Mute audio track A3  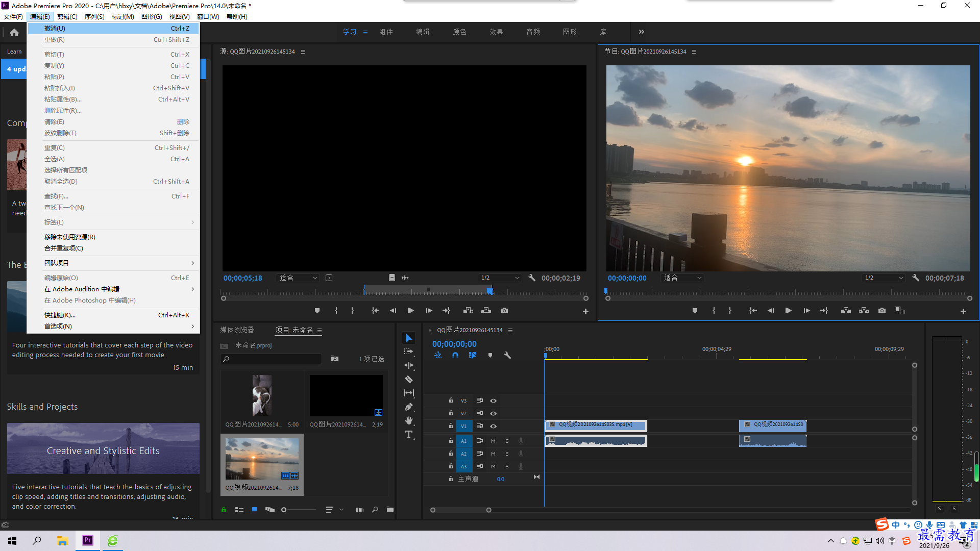coord(493,466)
